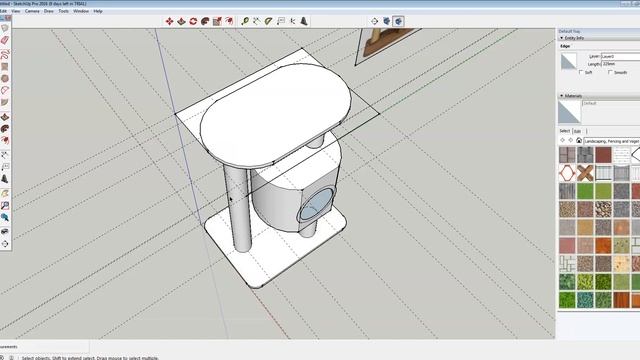Click the bottom crosshair icon in left toolbar
The height and width of the screenshot is (360, 640).
(5, 244)
